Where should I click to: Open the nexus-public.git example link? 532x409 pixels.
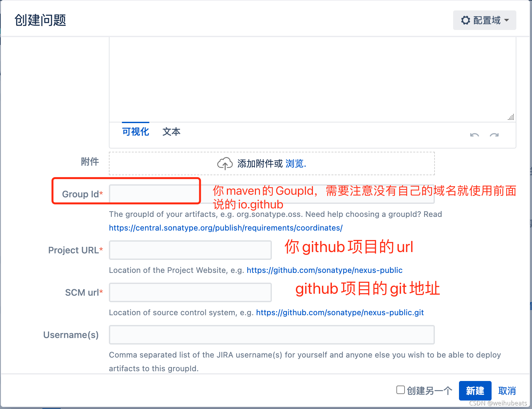coord(340,313)
